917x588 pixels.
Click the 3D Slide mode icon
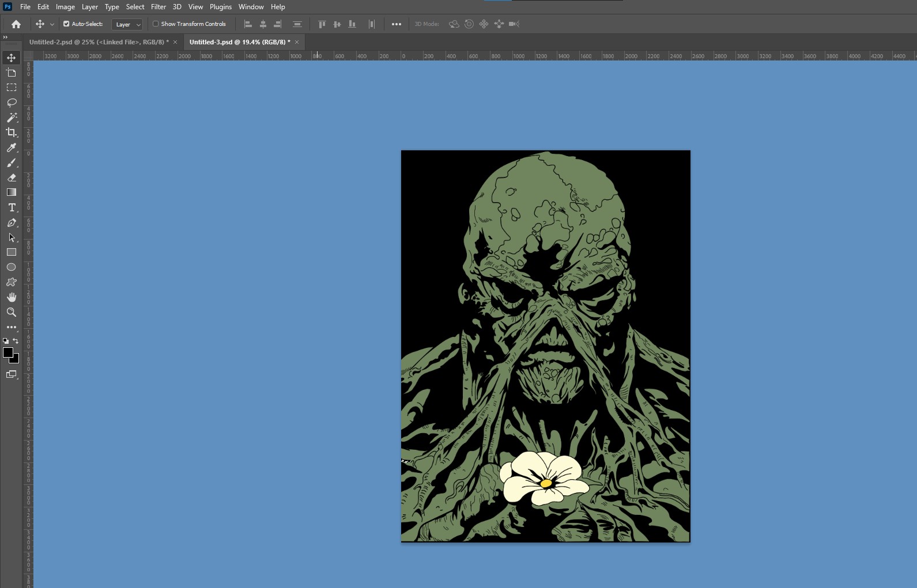pos(499,24)
